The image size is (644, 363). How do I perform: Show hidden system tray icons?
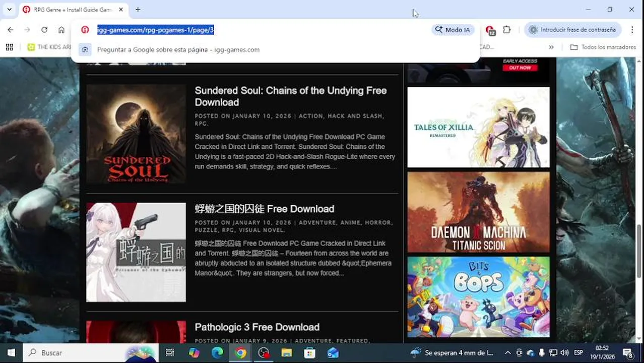[507, 353]
